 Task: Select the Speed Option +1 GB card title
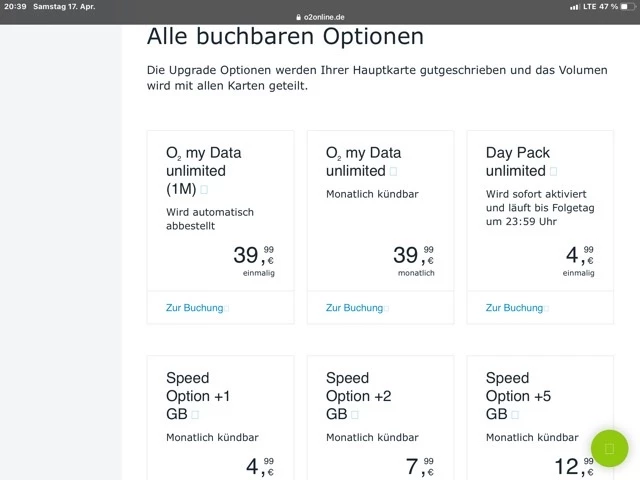[x=198, y=396]
